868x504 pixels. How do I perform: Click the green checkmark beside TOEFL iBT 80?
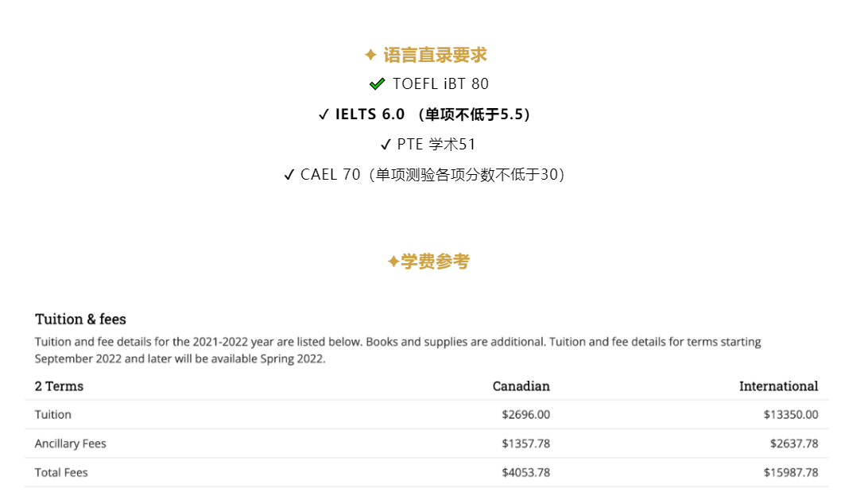pos(377,84)
